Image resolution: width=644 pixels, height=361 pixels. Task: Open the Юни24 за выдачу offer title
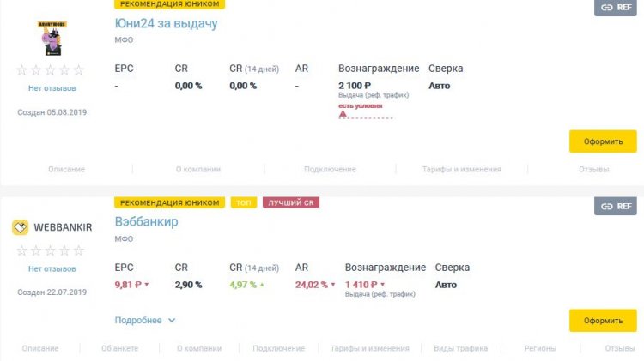[x=166, y=23]
